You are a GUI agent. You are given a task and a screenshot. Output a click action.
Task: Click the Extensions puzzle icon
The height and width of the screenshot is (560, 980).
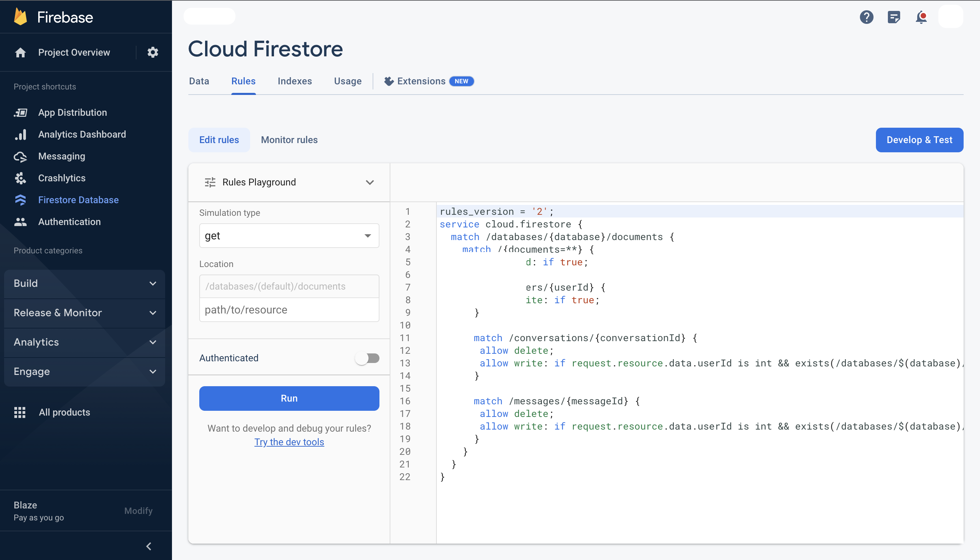click(x=389, y=81)
